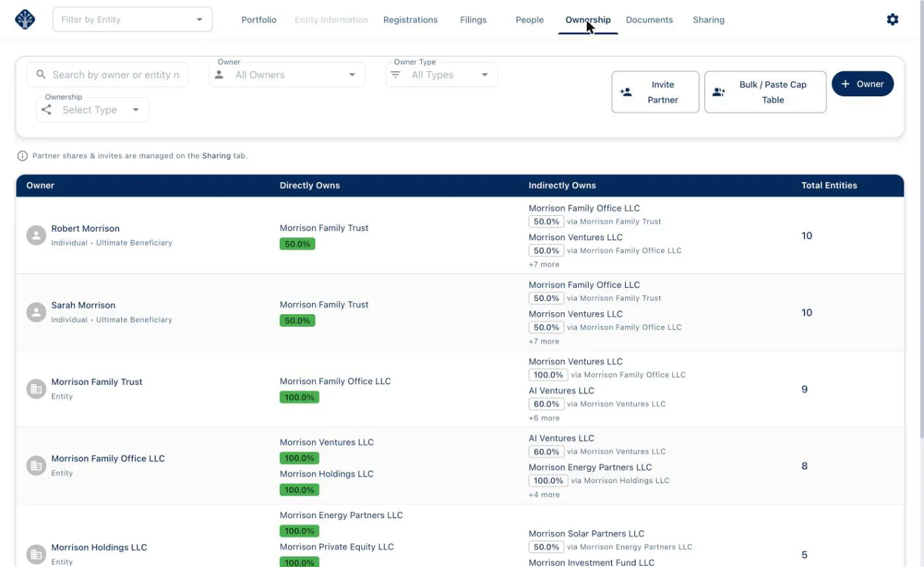Screen dimensions: 924x567
Task: Show +4 more for Morrison Family Office LLC
Action: (x=544, y=494)
